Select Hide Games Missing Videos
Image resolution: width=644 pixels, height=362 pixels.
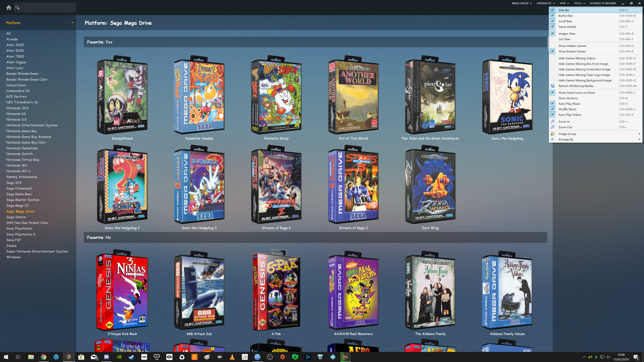click(596, 58)
